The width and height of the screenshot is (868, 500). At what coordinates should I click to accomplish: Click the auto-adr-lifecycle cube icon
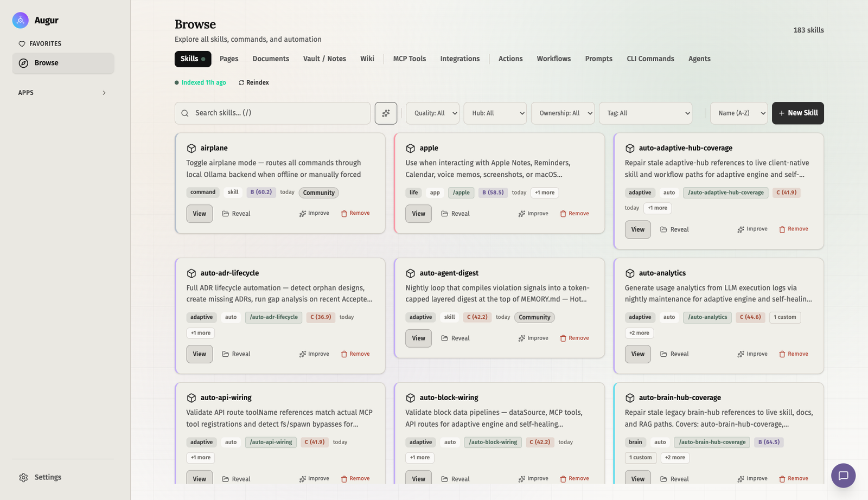click(x=191, y=273)
